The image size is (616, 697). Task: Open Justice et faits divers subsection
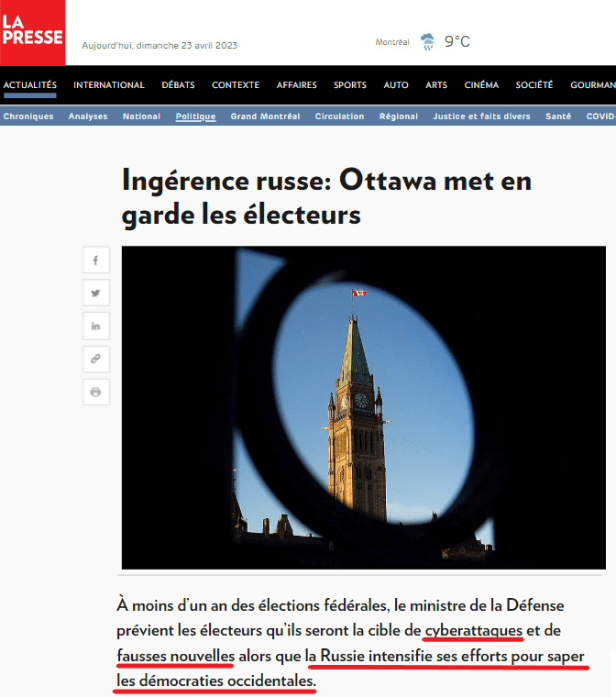(481, 116)
